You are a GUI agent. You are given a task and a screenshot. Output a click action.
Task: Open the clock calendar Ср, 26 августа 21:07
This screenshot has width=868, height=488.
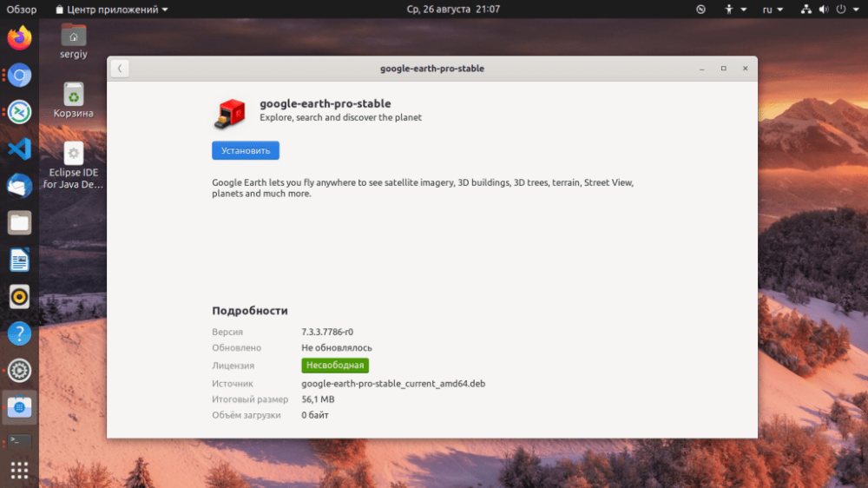(x=453, y=10)
